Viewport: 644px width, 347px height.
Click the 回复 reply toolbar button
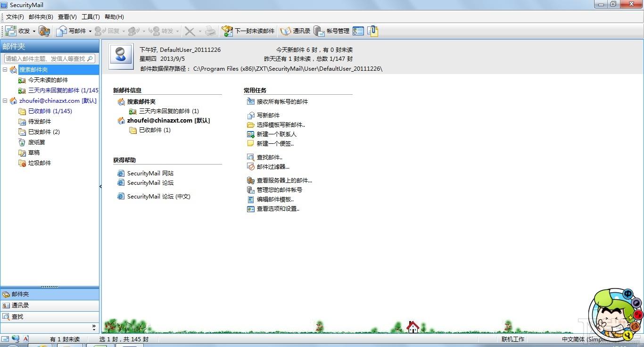click(107, 31)
